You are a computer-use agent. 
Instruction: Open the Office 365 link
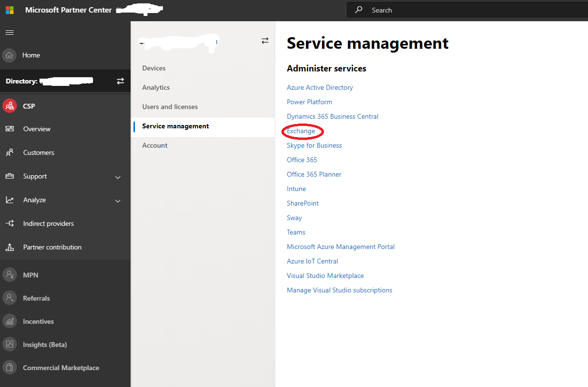click(302, 160)
